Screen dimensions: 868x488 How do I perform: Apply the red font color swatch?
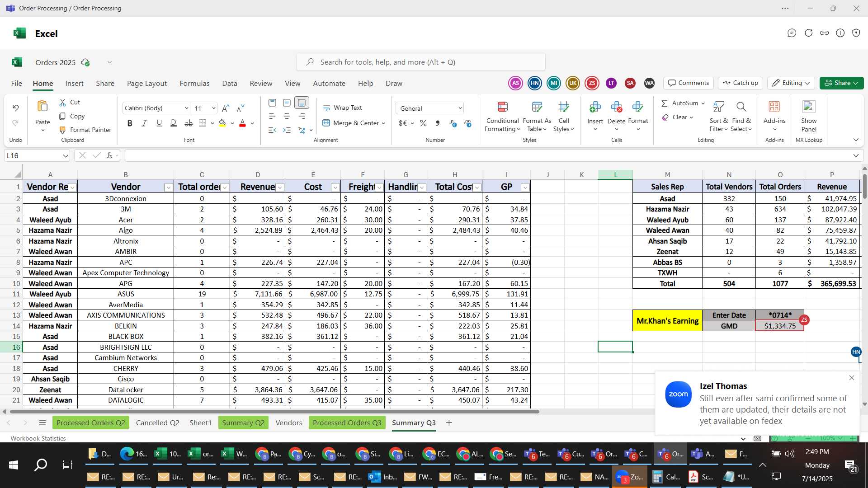tap(242, 123)
